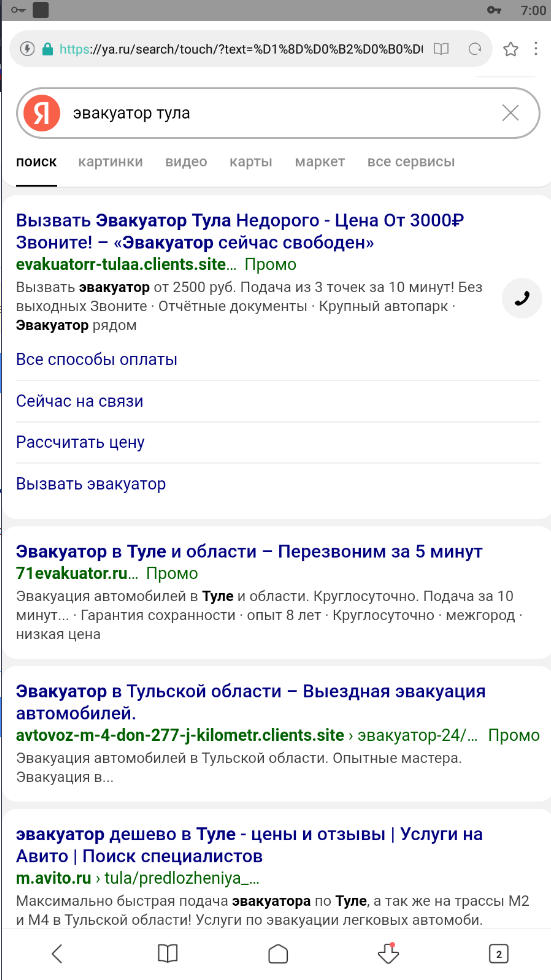
Task: Tap the key icon at left of status bar
Action: [17, 10]
